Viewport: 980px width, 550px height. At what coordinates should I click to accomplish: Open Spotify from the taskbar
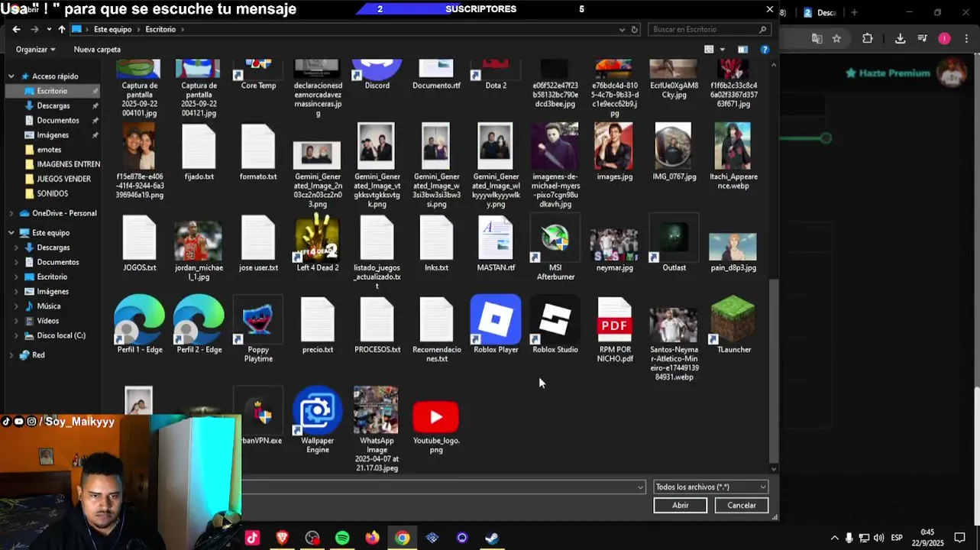click(x=342, y=538)
